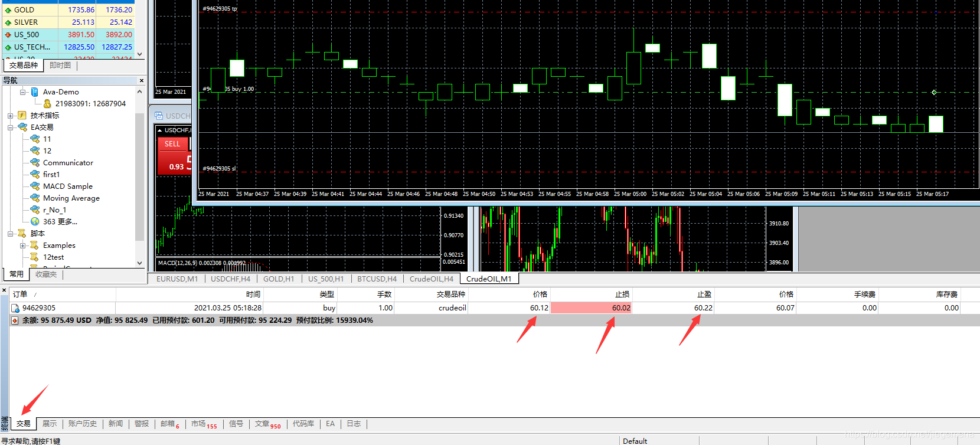Select expert advisor 12 icon
Image resolution: width=980 pixels, height=445 pixels.
coord(35,151)
